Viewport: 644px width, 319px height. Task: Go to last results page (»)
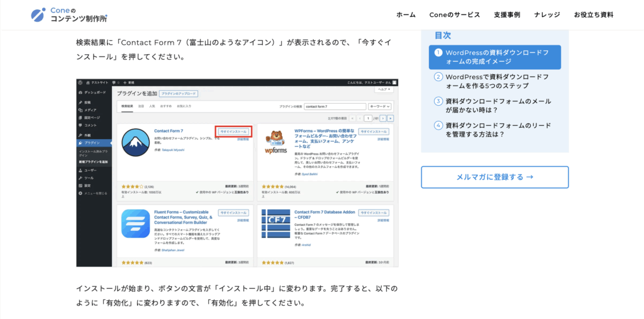390,118
